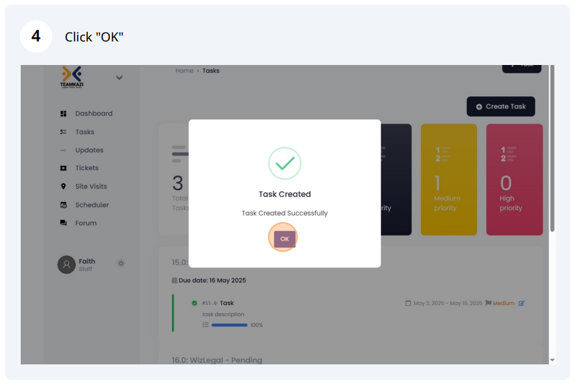Image resolution: width=578 pixels, height=392 pixels.
Task: Click the Forum chat bubble icon
Action: [63, 223]
